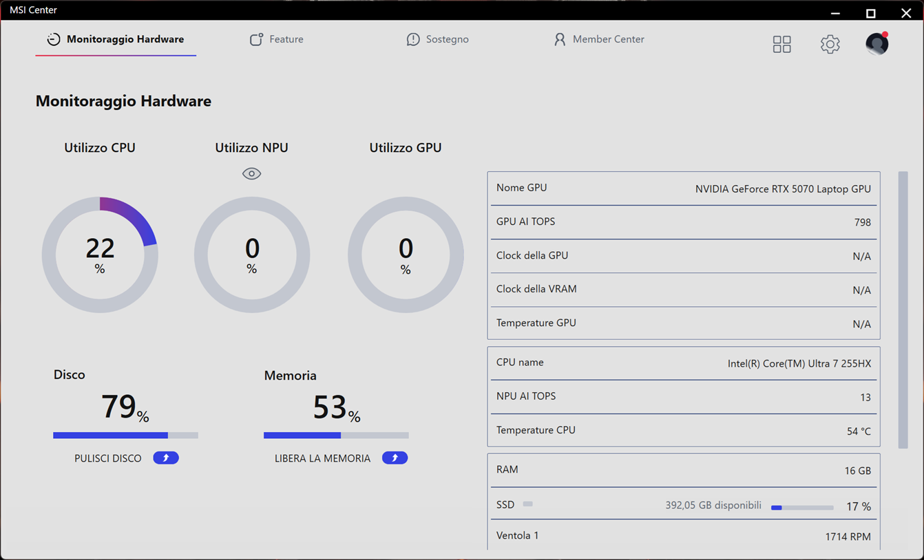Click '392,05 GB disponibili' text
The height and width of the screenshot is (560, 924).
[713, 506]
